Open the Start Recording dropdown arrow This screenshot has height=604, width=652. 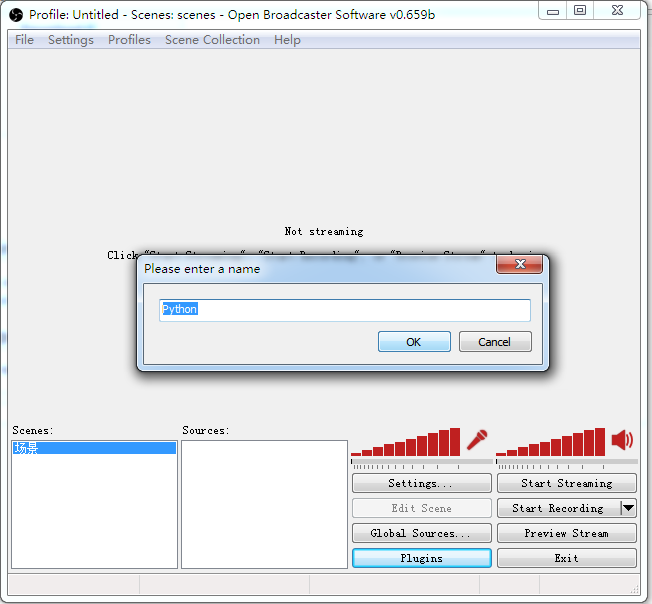[629, 508]
